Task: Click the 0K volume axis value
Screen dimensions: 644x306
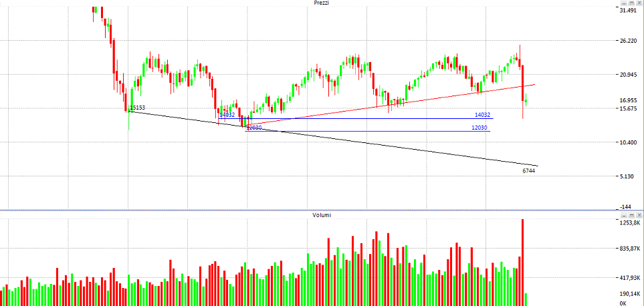Action: coord(623,303)
